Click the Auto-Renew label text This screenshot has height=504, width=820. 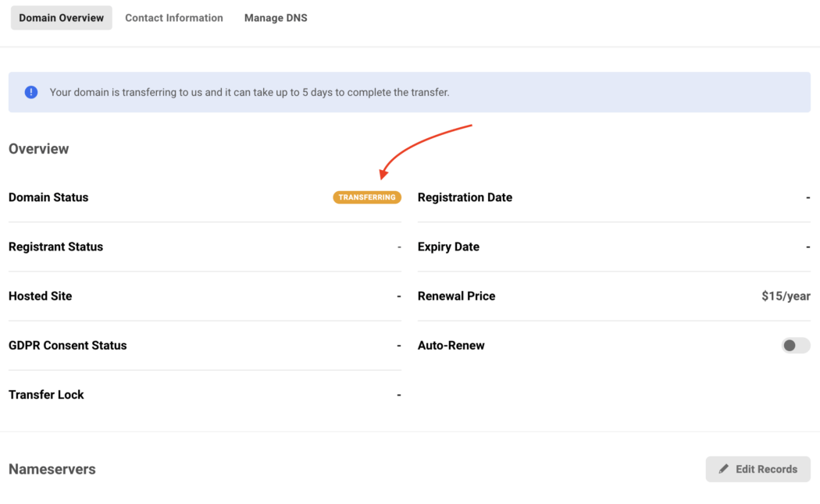[x=451, y=346]
